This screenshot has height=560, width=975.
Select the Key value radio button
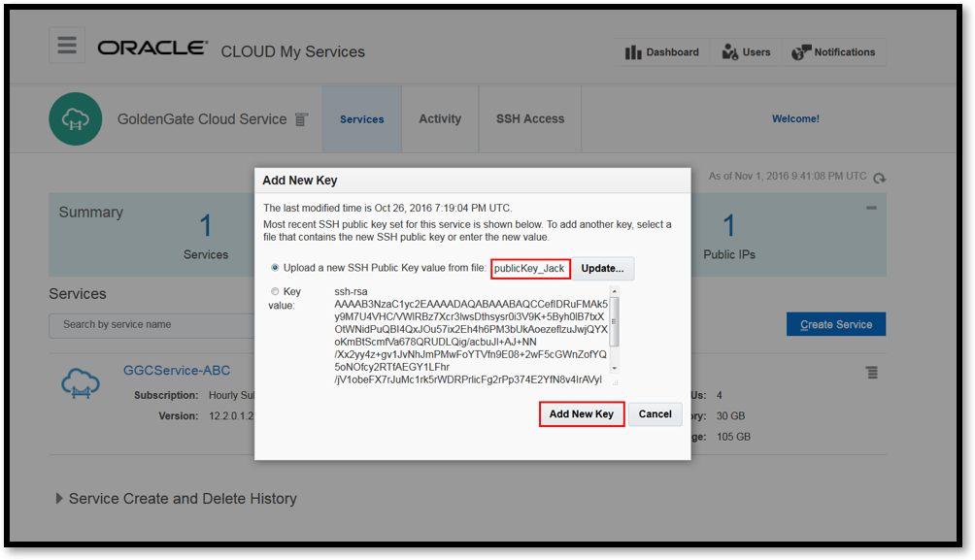[275, 291]
